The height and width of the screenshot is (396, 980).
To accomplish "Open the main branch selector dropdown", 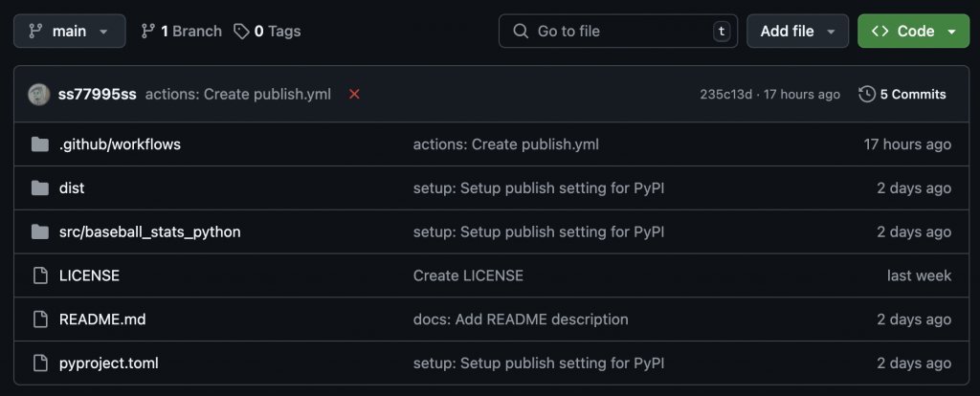I will 69,32.
